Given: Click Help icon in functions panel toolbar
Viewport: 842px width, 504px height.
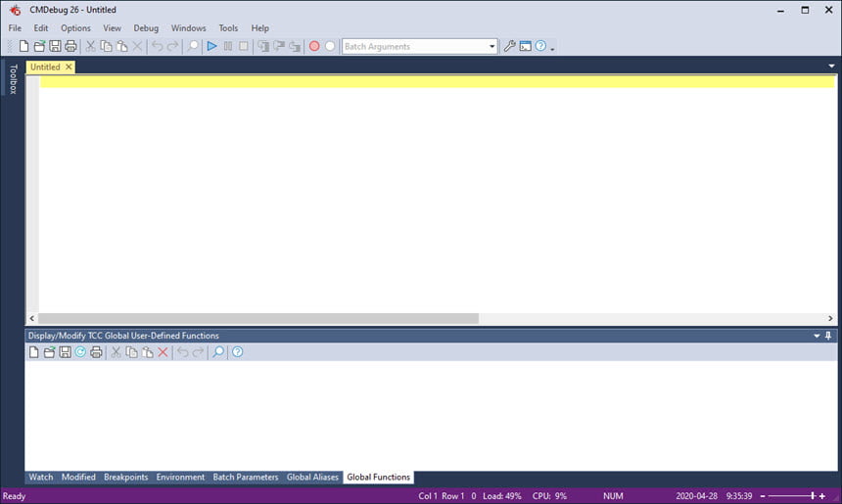Looking at the screenshot, I should pyautogui.click(x=237, y=352).
